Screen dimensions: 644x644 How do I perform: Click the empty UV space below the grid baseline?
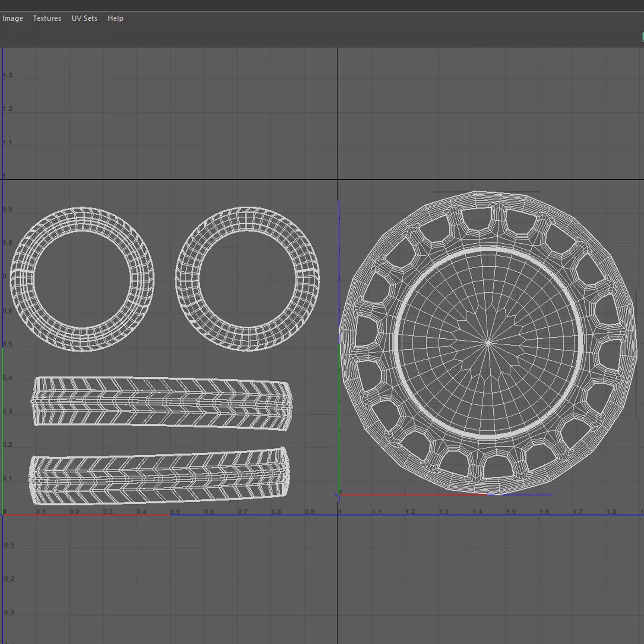pos(200,583)
